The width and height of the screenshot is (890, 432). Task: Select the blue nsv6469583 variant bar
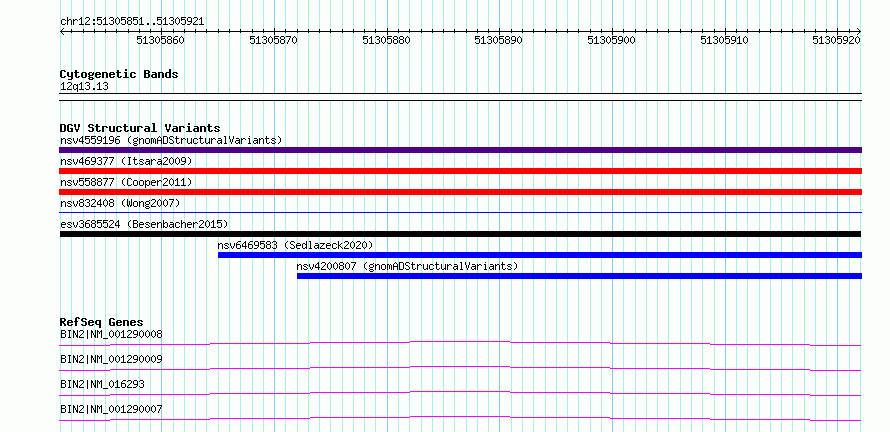pyautogui.click(x=540, y=255)
